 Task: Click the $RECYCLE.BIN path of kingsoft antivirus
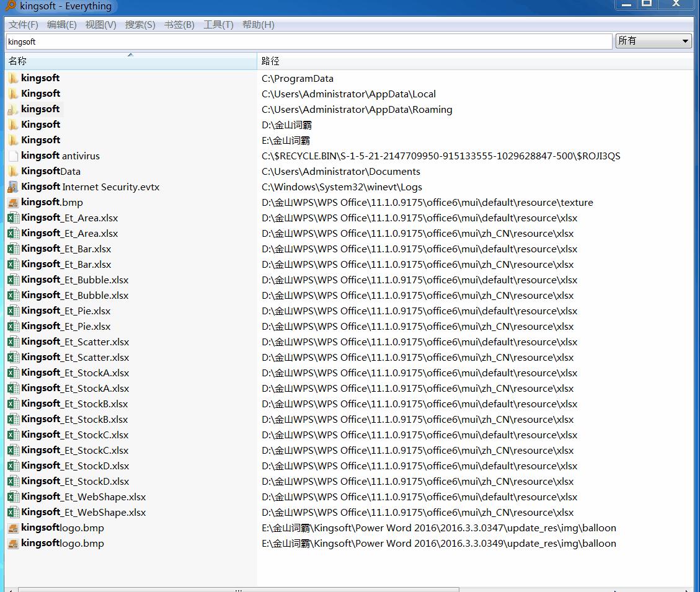441,156
